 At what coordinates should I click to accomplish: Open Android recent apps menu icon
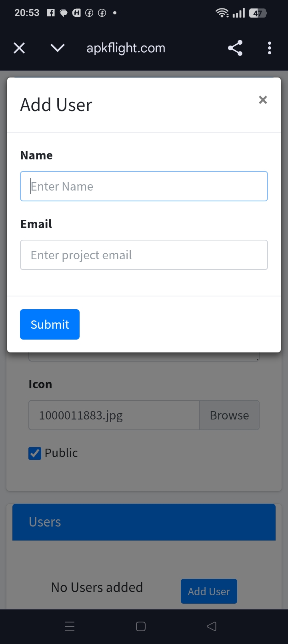(70, 626)
